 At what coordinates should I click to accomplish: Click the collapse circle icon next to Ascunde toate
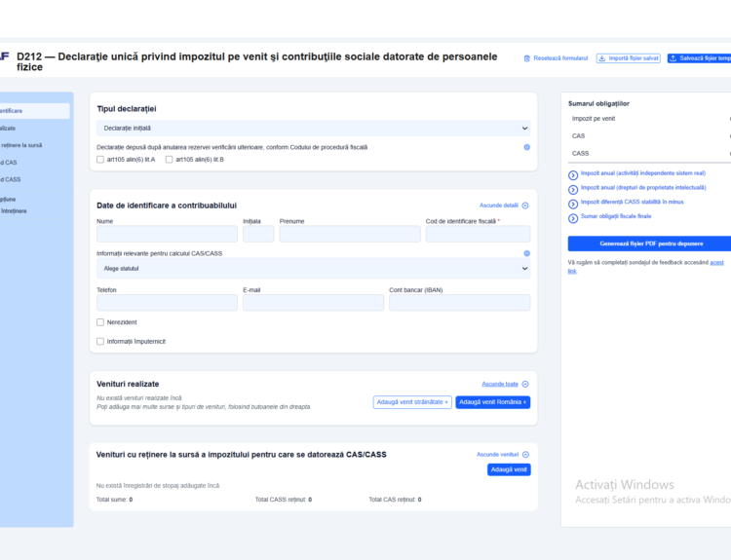(x=525, y=384)
